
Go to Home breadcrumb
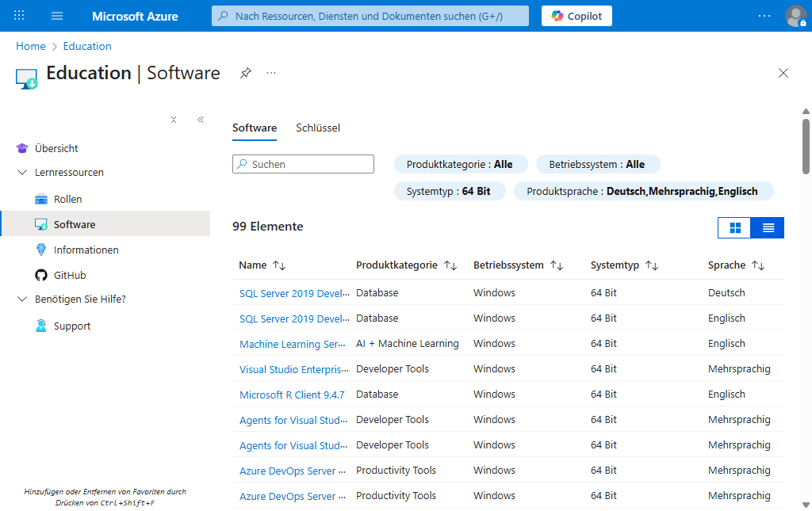(31, 46)
